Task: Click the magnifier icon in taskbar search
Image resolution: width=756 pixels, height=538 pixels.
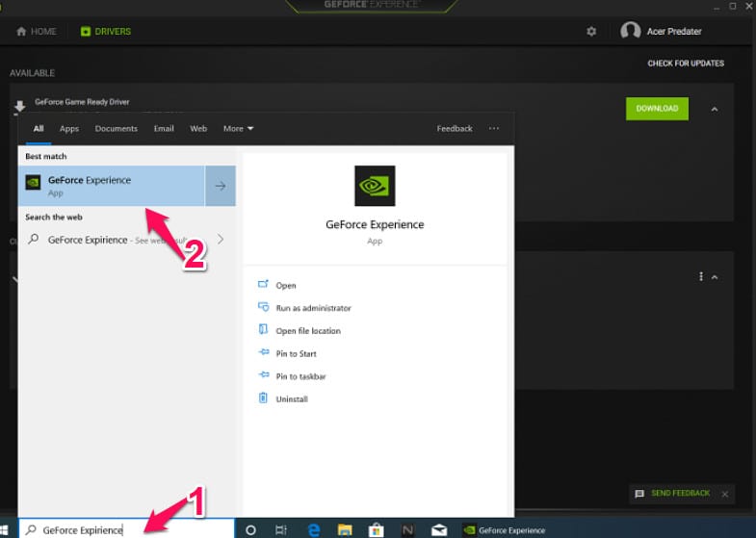Action: (x=31, y=529)
